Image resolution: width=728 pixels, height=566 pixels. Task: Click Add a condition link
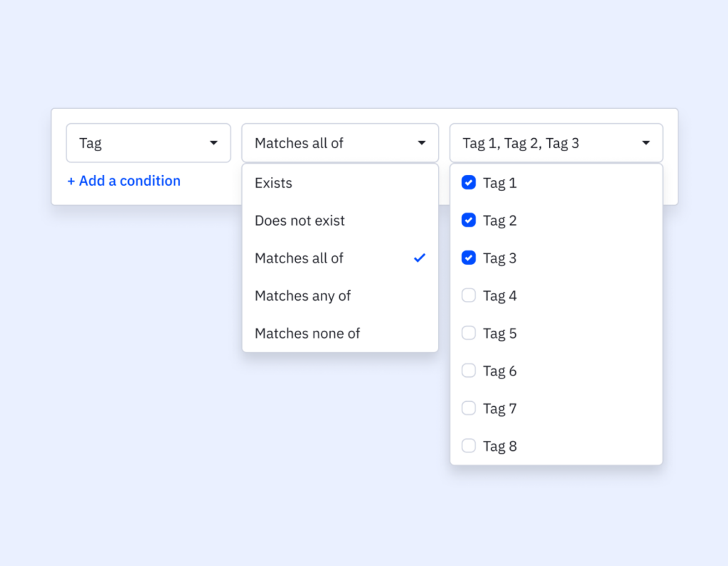click(x=123, y=181)
